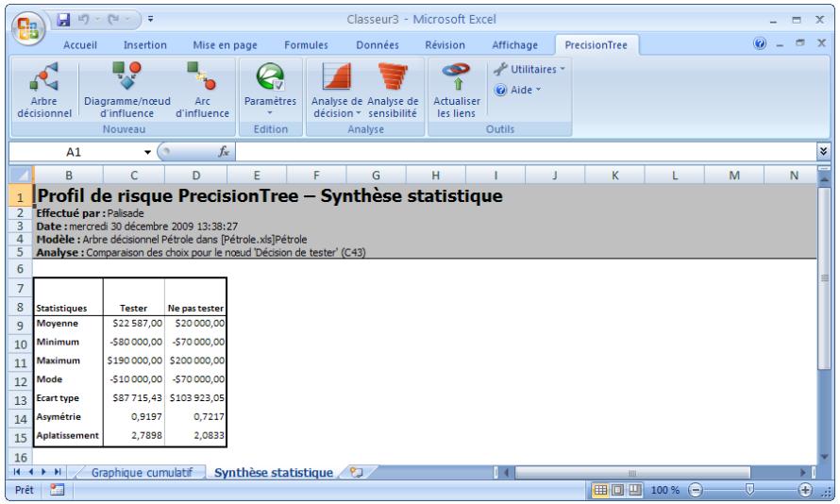
Task: Click the 'Ecart type' row label
Action: 69,398
